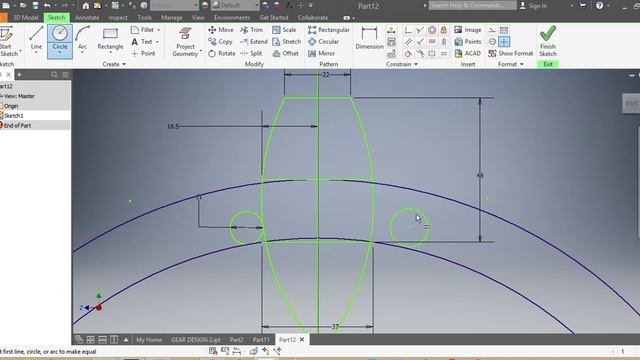The image size is (640, 360).
Task: Open Text dropdown arrow
Action: pos(157,42)
